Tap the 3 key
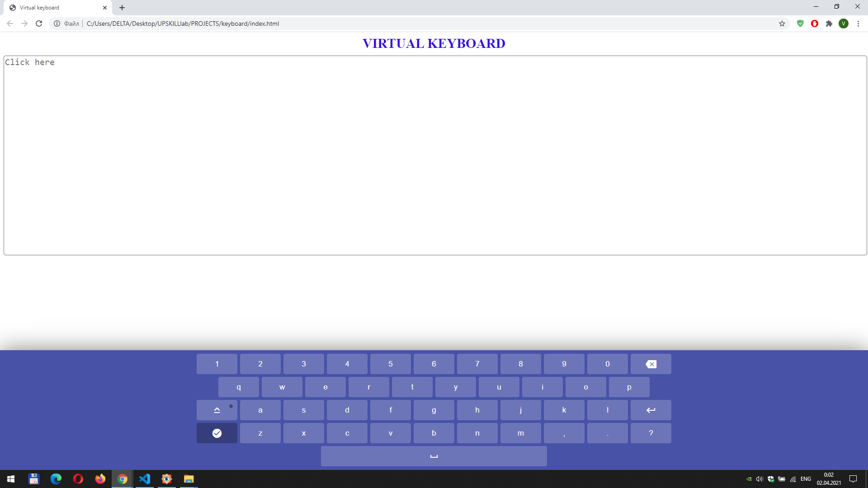The height and width of the screenshot is (488, 868). coord(304,364)
